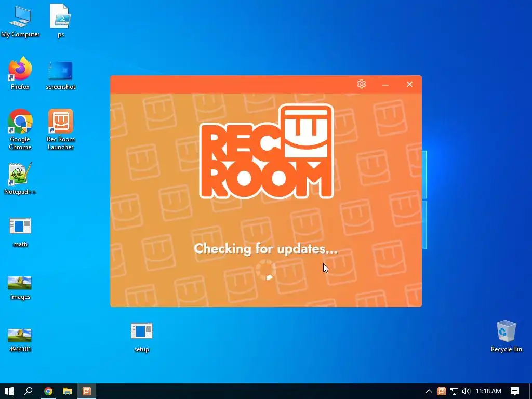Screen dimensions: 532x399
Task: Open Chrome from the taskbar
Action: (48, 391)
